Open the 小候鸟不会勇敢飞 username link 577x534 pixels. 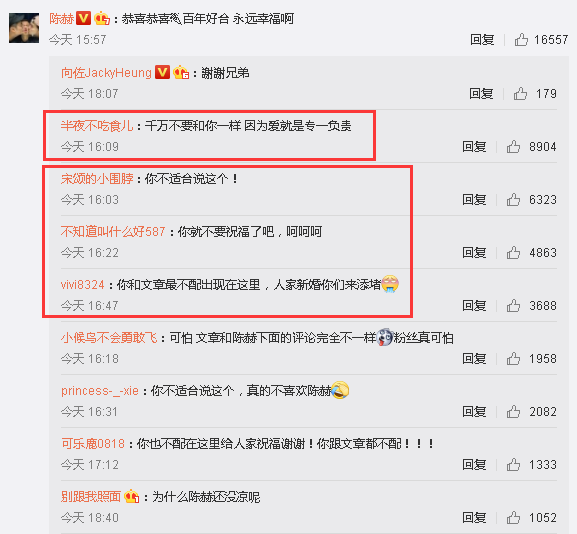pos(109,337)
